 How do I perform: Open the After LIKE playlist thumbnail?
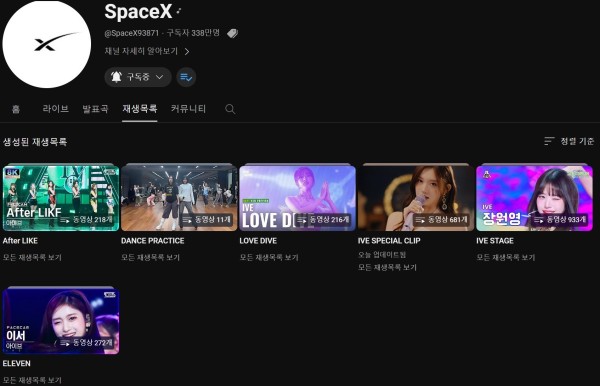point(61,198)
